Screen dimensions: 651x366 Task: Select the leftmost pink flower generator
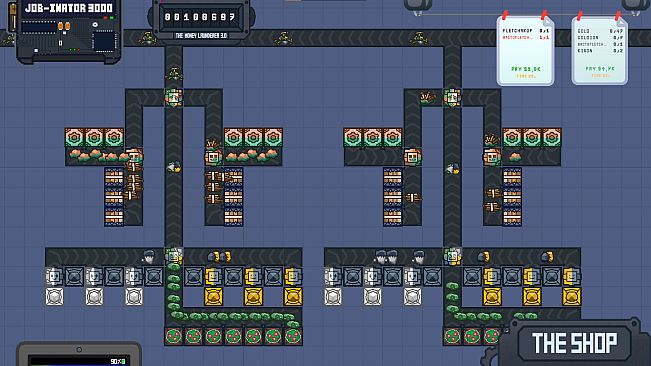pos(74,137)
